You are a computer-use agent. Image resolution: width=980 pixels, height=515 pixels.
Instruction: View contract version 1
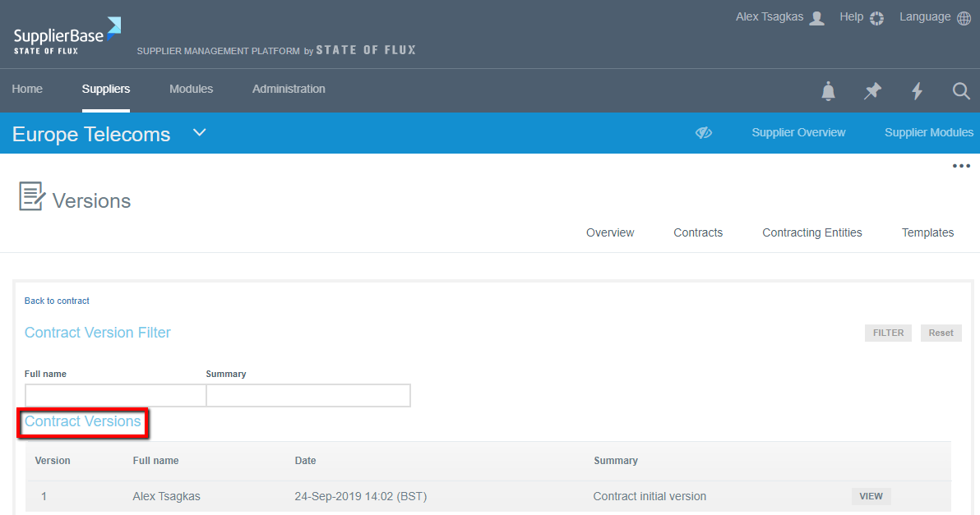[871, 496]
